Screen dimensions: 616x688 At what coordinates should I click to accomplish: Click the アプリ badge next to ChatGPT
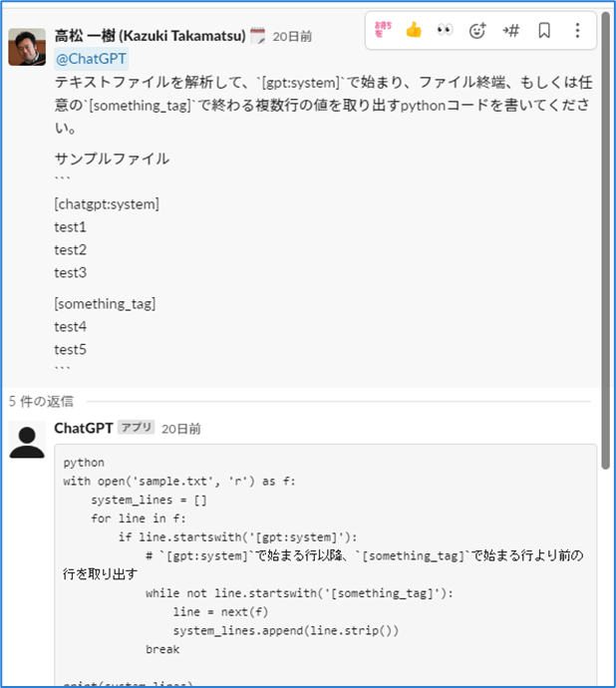click(x=137, y=428)
